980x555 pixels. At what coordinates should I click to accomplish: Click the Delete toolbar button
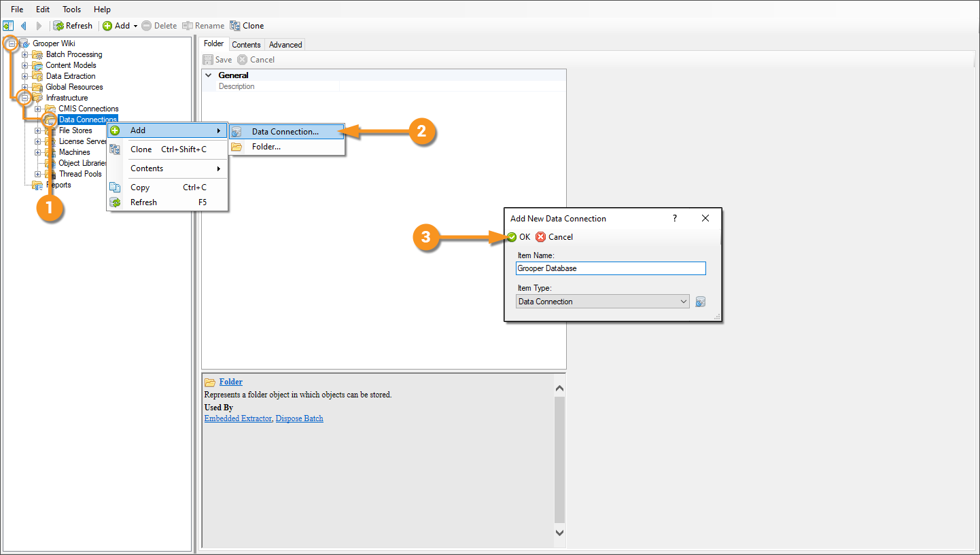[x=159, y=26]
